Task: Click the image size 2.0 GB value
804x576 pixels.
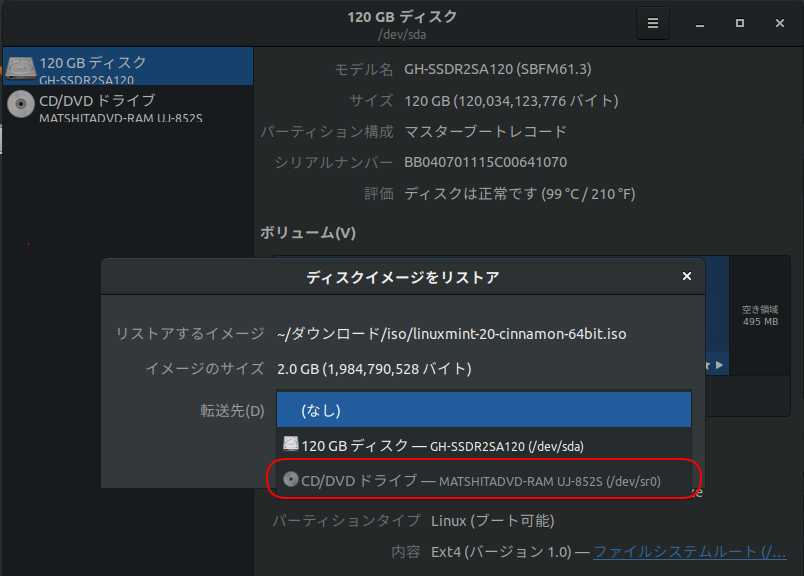Action: pos(374,369)
